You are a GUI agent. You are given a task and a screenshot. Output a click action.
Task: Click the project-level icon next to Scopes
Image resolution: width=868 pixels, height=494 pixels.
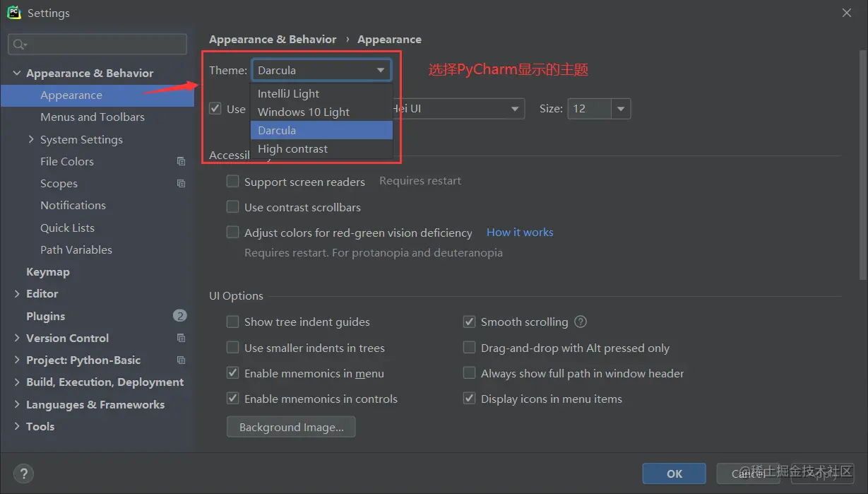pos(181,183)
